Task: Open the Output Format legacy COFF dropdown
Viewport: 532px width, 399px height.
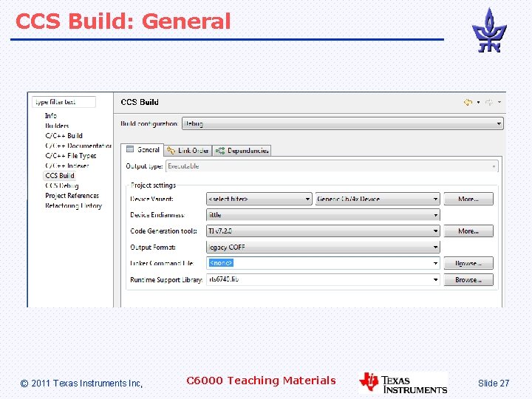Action: (x=323, y=247)
